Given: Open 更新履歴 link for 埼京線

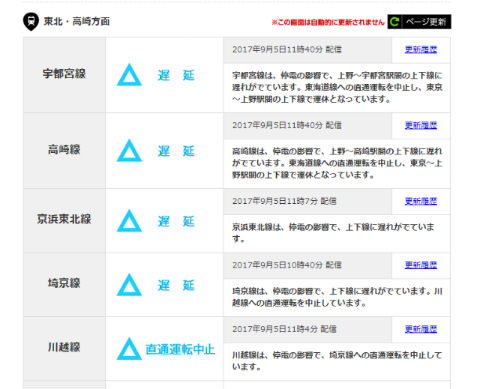Looking at the screenshot, I should 421,265.
